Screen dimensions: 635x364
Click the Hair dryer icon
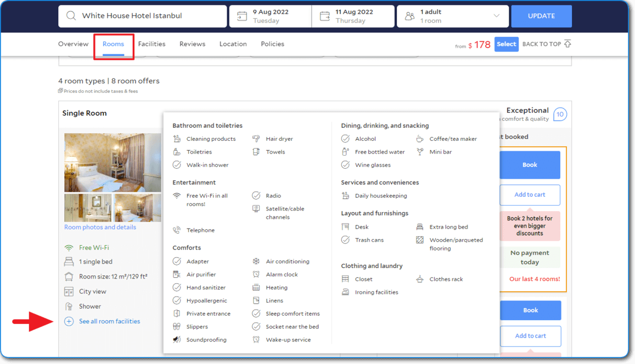(x=256, y=139)
